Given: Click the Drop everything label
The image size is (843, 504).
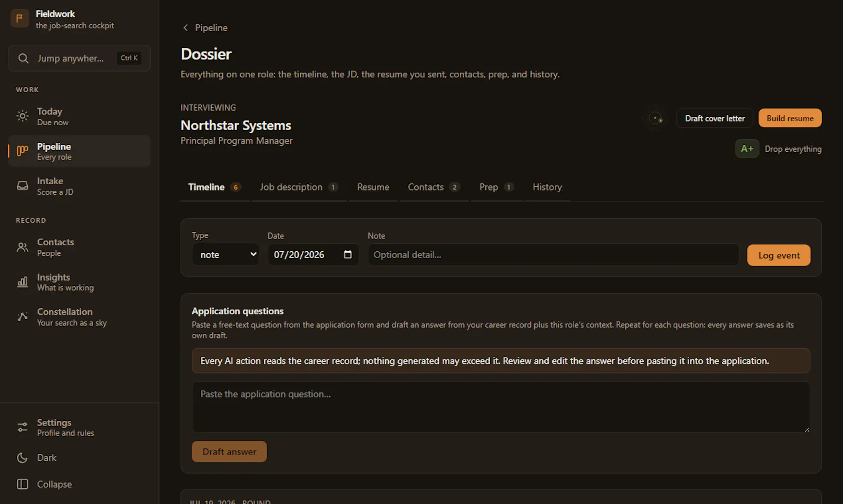Looking at the screenshot, I should 793,149.
